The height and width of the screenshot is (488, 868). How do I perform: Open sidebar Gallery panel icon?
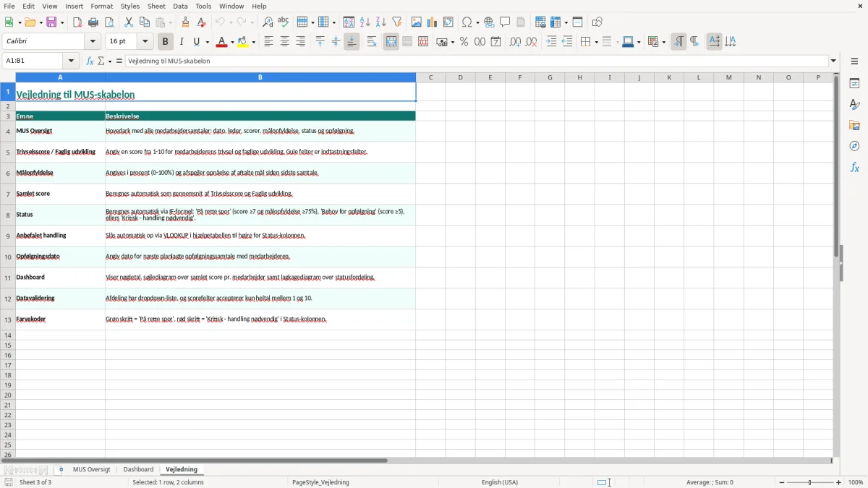tap(854, 126)
